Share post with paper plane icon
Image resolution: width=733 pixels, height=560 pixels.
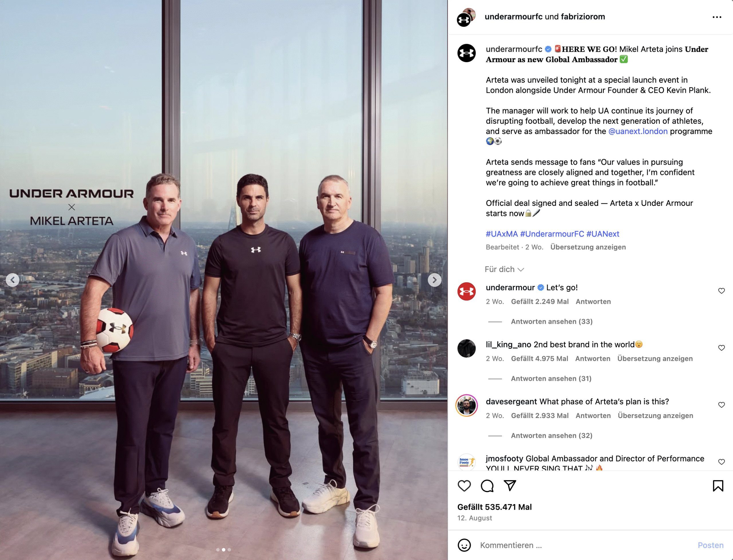510,485
